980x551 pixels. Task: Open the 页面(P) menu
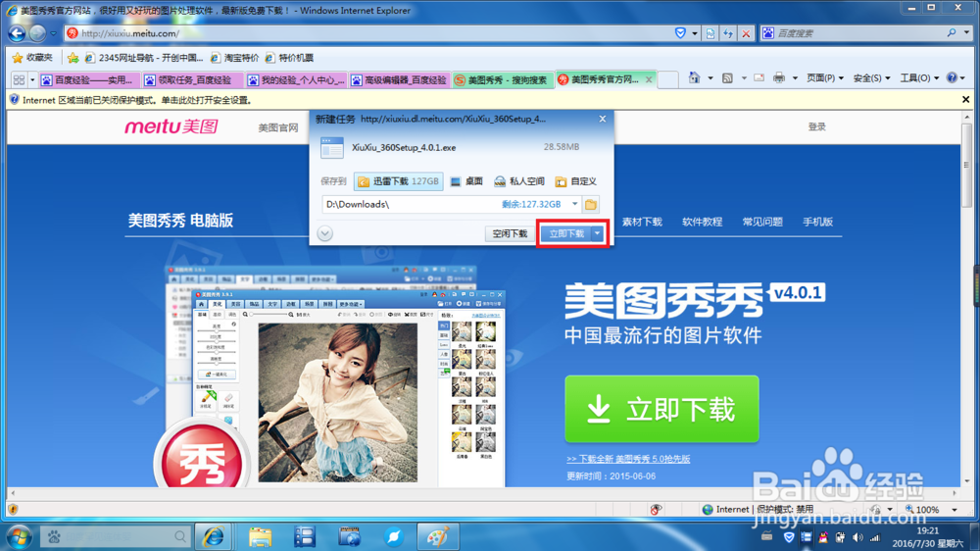[824, 78]
